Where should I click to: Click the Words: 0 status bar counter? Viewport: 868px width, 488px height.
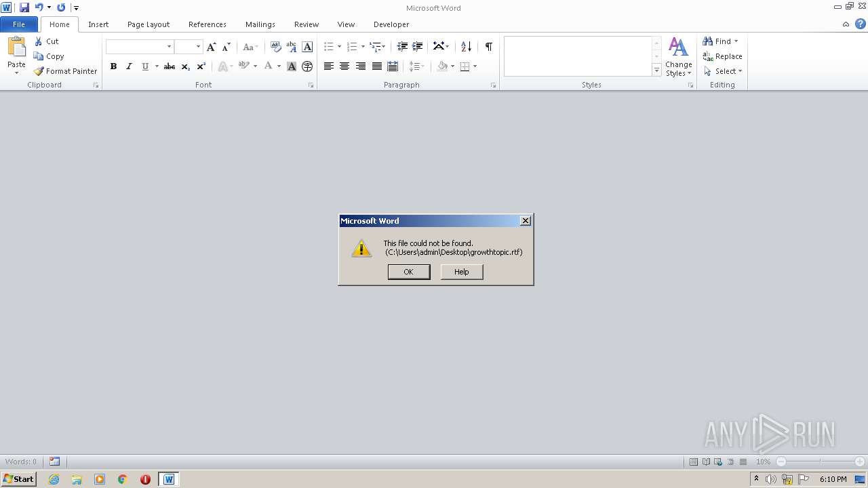(21, 462)
